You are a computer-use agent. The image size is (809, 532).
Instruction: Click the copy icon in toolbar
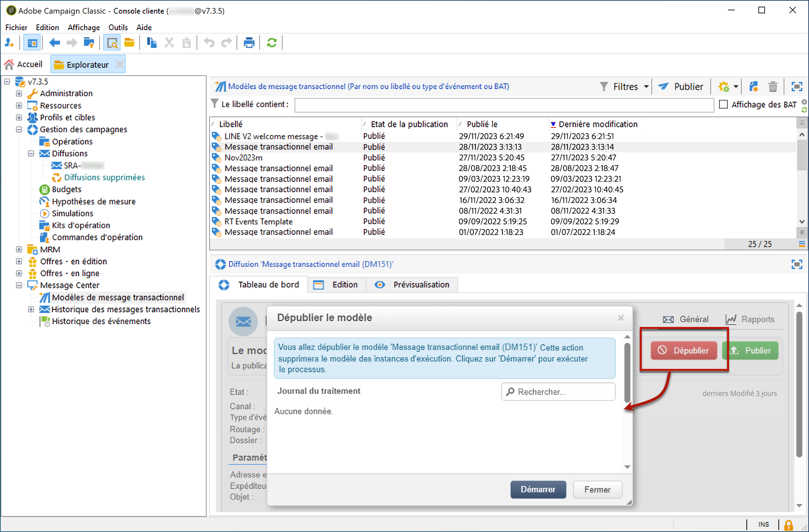[x=152, y=43]
